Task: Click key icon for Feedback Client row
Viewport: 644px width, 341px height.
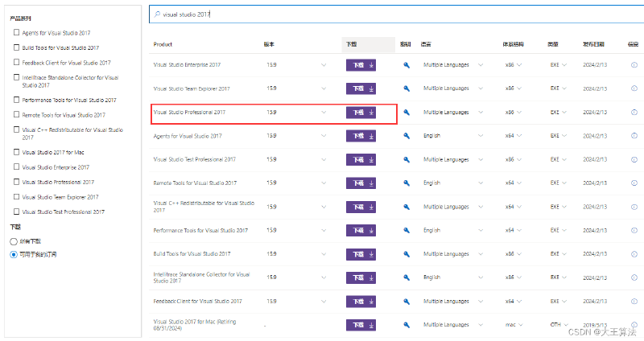Action: click(x=407, y=302)
